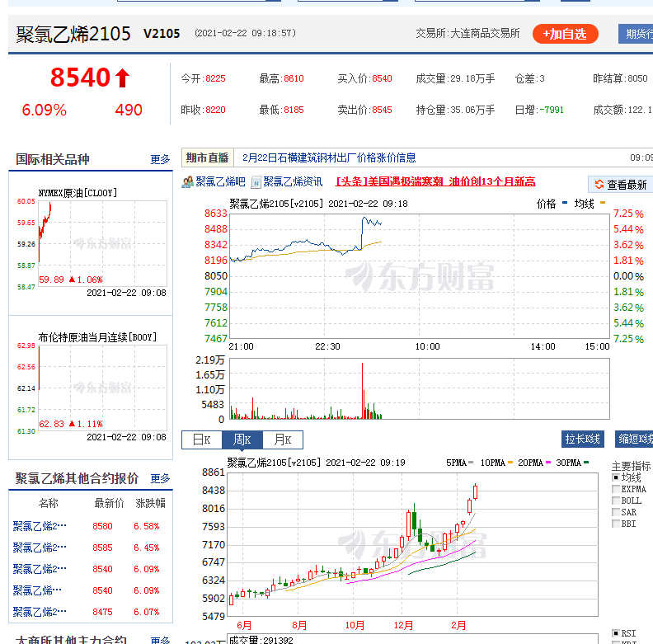Click the 买入价 8540 value
Image resolution: width=653 pixels, height=644 pixels.
[x=382, y=78]
